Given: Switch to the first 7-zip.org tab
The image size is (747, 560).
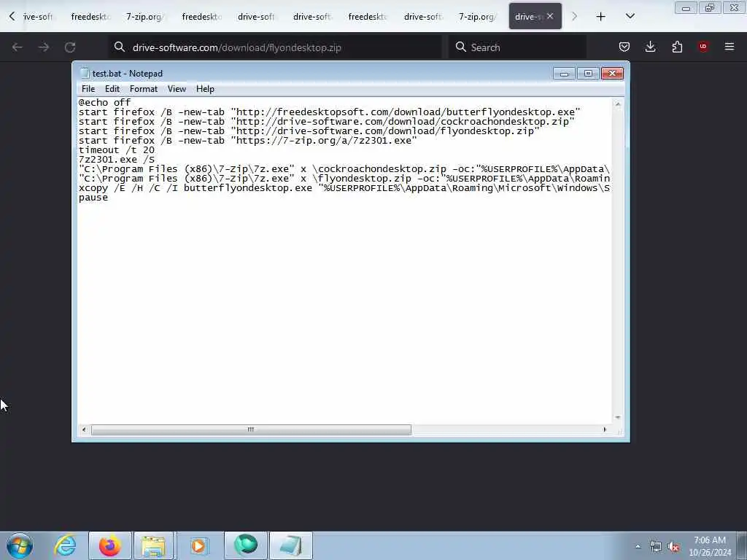Looking at the screenshot, I should [x=145, y=17].
